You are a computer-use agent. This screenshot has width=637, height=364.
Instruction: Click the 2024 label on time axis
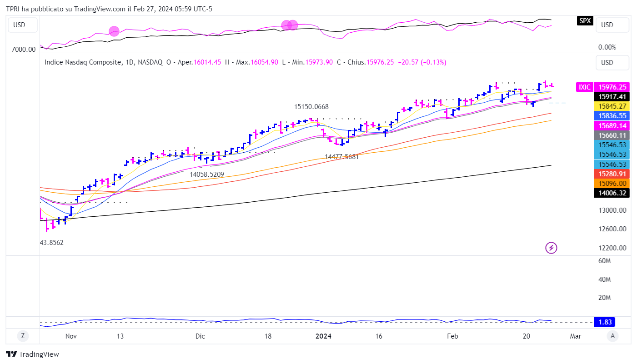pyautogui.click(x=323, y=336)
